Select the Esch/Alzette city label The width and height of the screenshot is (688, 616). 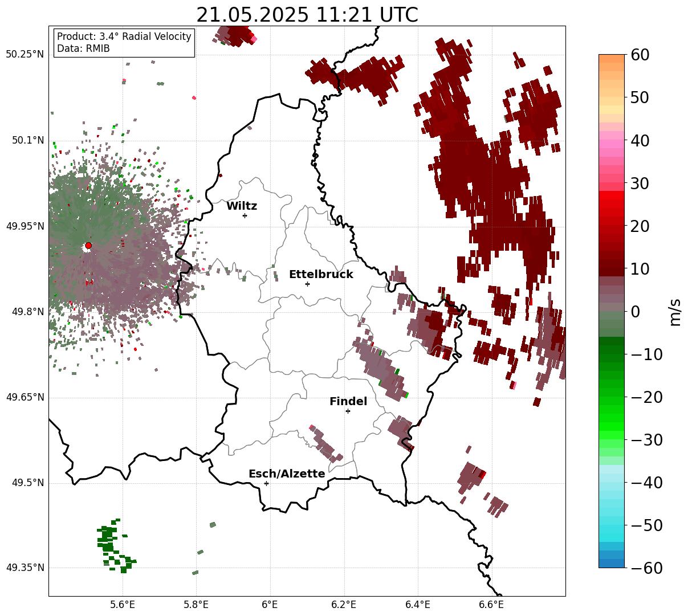pyautogui.click(x=287, y=474)
